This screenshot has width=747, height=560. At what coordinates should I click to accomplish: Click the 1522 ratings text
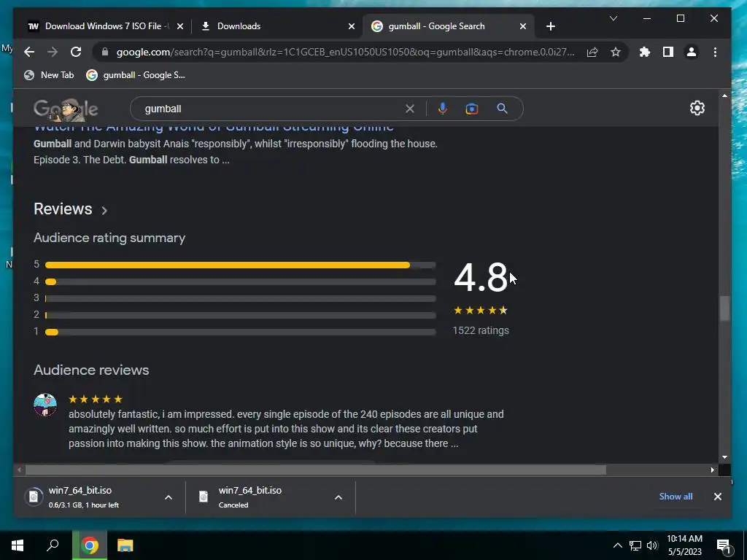coord(481,330)
